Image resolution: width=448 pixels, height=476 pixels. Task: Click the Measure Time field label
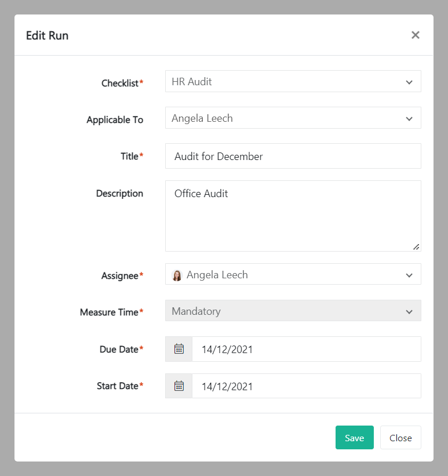(109, 312)
